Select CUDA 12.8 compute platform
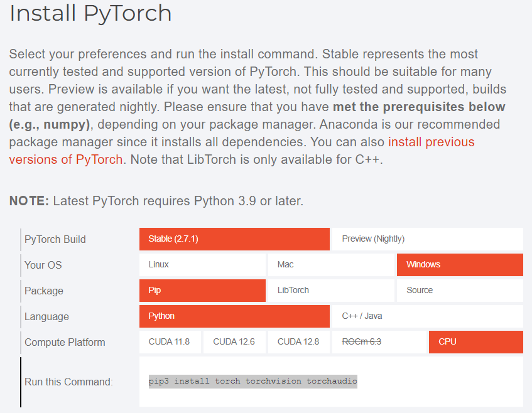The height and width of the screenshot is (413, 532). [298, 342]
